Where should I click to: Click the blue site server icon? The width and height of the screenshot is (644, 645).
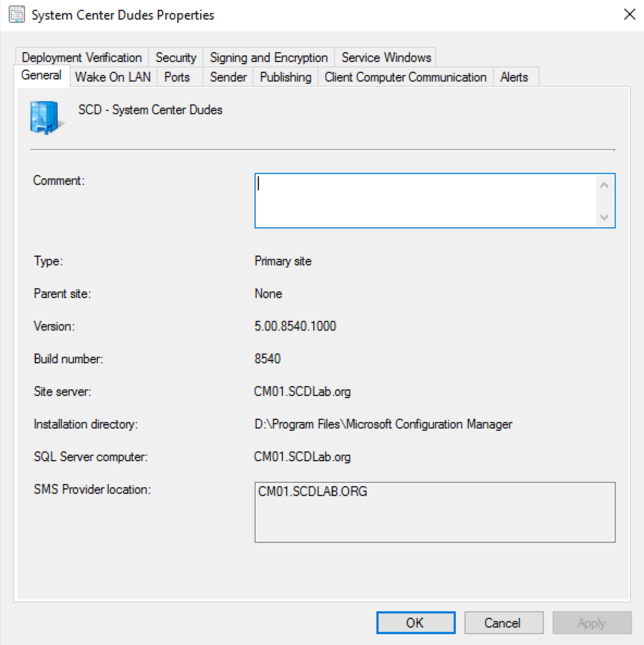coord(46,117)
